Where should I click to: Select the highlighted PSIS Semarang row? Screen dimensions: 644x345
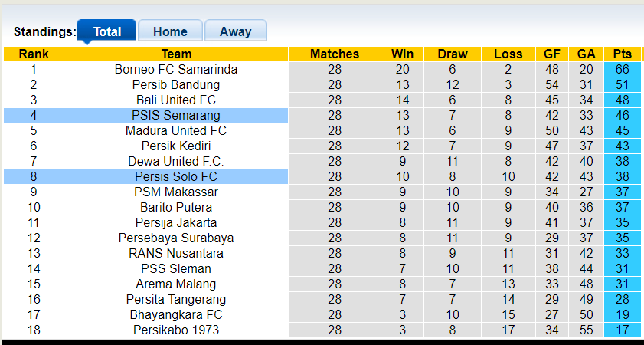click(176, 115)
